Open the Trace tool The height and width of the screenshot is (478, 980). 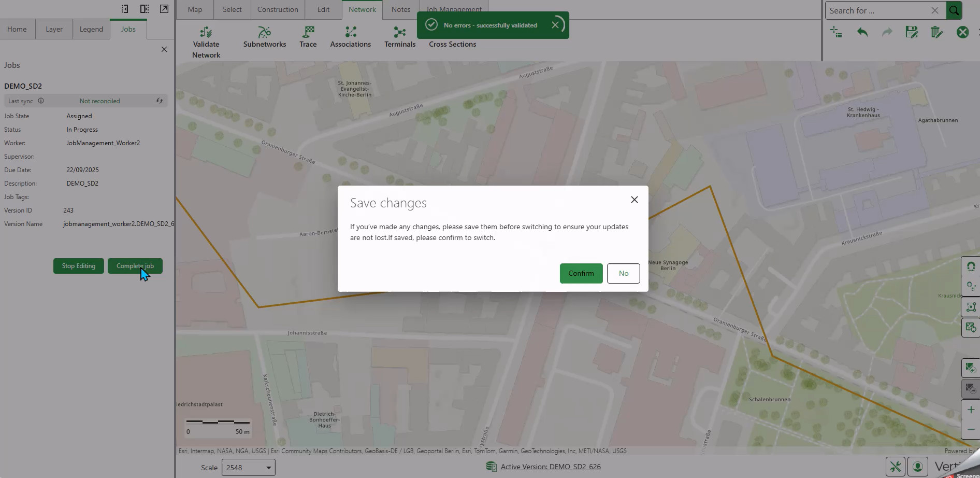308,33
